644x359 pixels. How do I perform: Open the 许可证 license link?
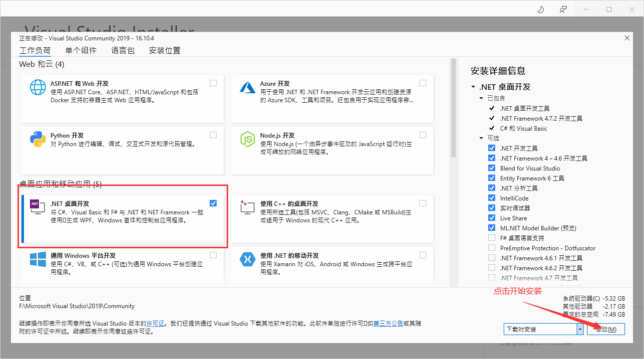[155, 323]
